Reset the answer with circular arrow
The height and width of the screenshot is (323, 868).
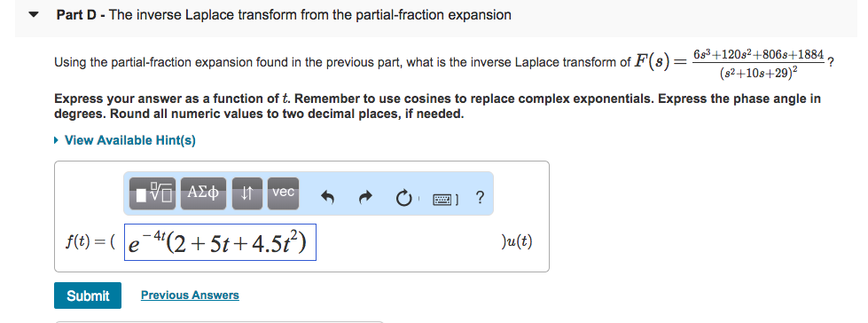click(404, 197)
